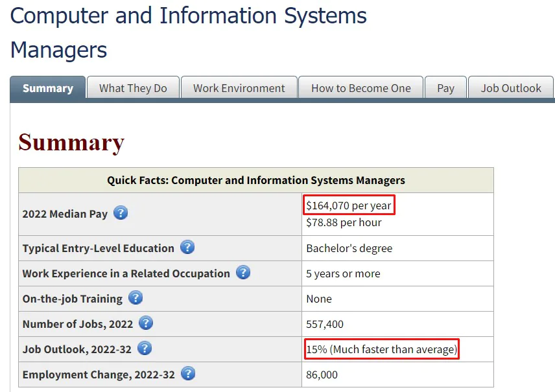Select the How to Become One tab
Viewport: 555px width, 392px height.
361,87
